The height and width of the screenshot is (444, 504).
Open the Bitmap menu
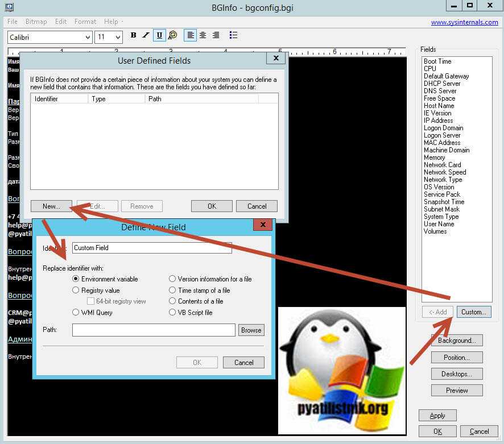pos(36,22)
